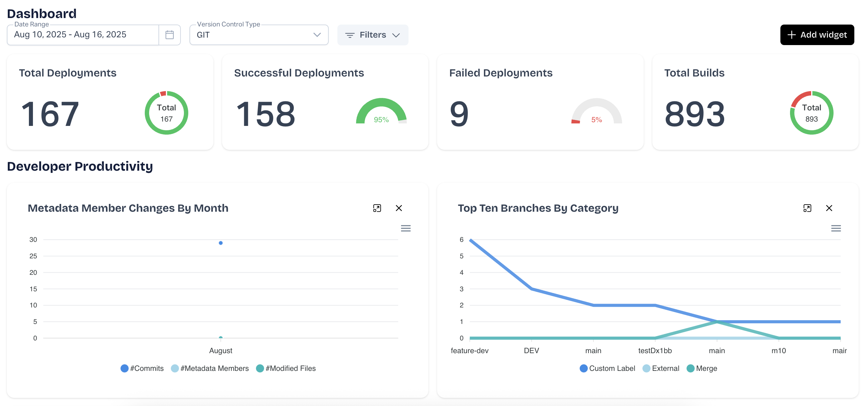
Task: Click the Date Range input field
Action: point(83,35)
